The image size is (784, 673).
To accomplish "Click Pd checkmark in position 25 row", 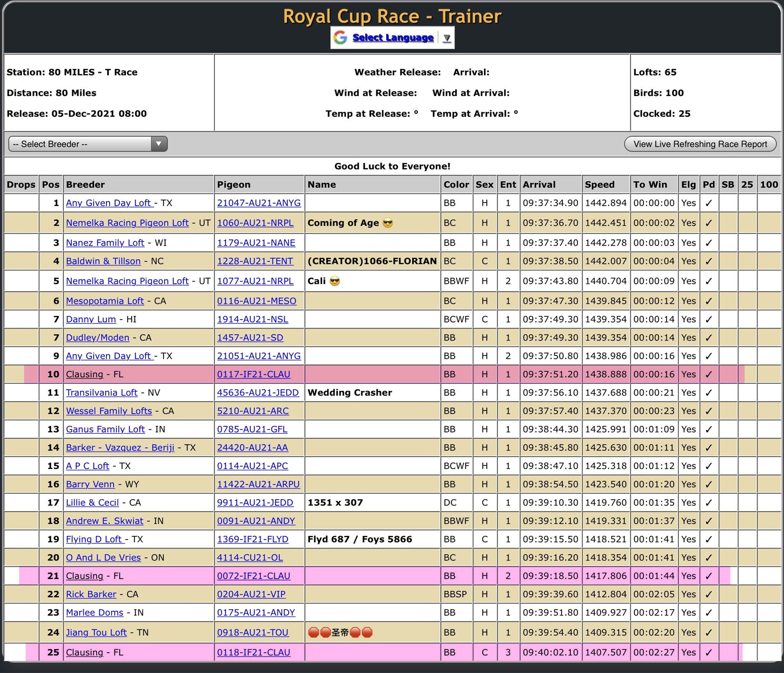I will pos(709,652).
